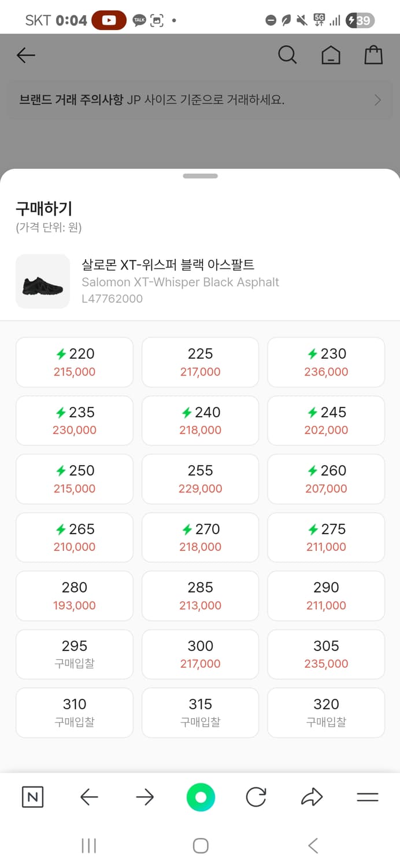Refresh the page with the reload icon
Viewport: 400px width, 868px height.
point(256,797)
